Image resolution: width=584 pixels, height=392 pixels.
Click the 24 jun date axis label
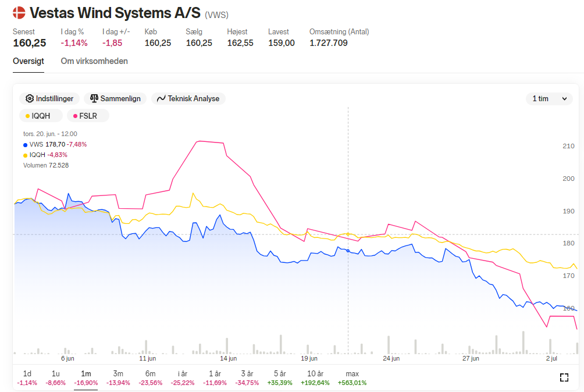[x=391, y=358]
